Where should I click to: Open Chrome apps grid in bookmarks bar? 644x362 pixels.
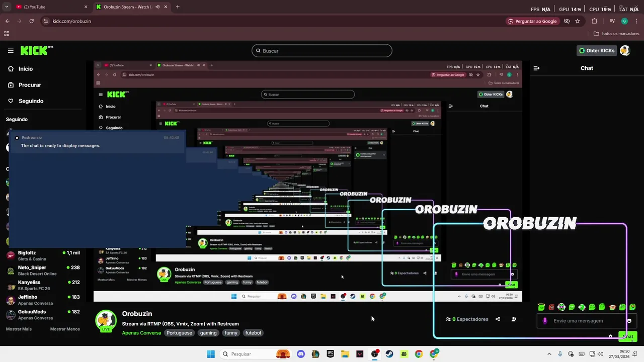click(x=7, y=34)
